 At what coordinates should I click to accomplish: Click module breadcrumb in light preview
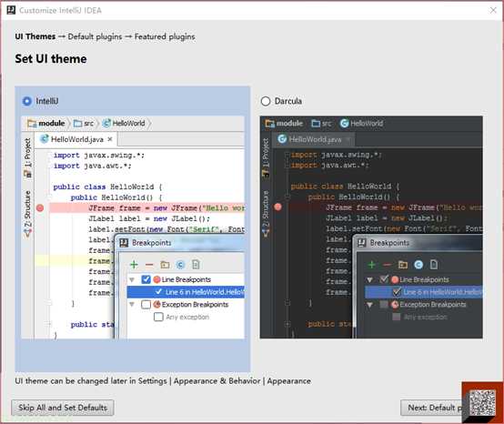(x=46, y=123)
